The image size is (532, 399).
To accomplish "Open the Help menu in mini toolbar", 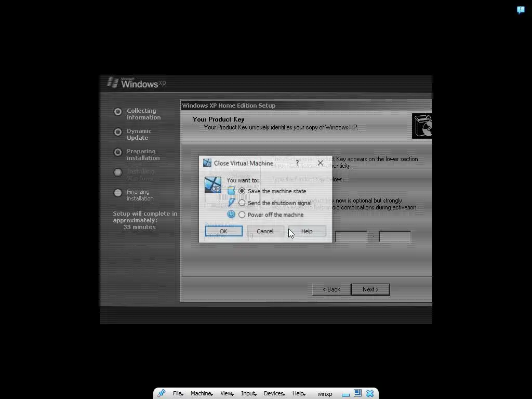I will point(299,393).
